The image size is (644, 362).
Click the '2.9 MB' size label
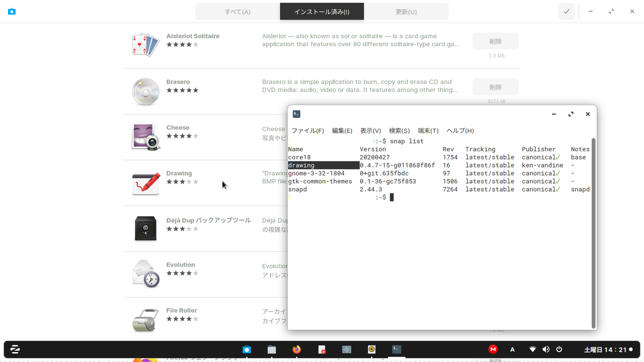pos(497,56)
